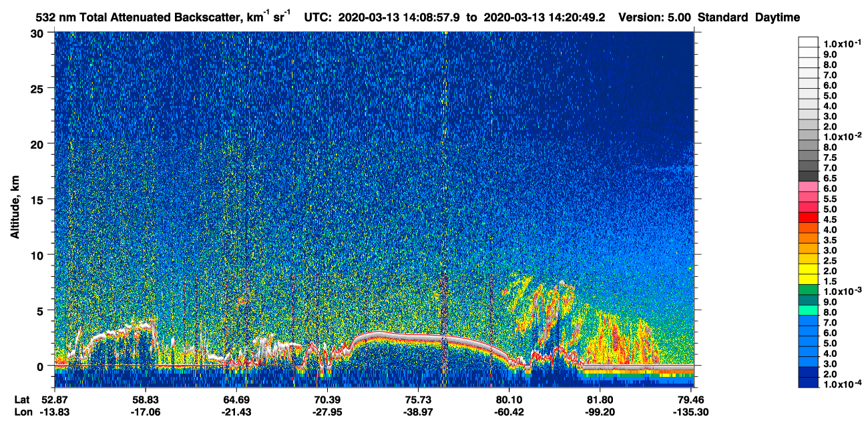The width and height of the screenshot is (868, 445).
Task: Click the white 1.0x10-1 colorbar swatch
Action: point(809,42)
